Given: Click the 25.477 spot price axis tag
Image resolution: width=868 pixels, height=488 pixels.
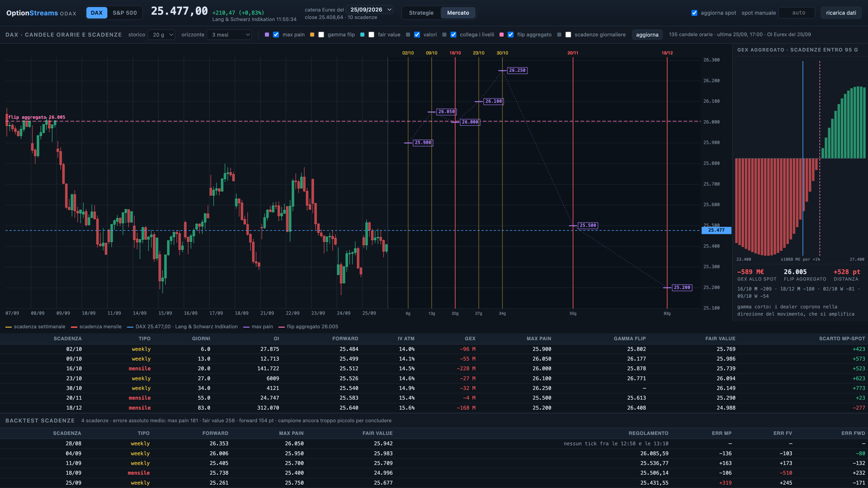Looking at the screenshot, I should [x=716, y=230].
